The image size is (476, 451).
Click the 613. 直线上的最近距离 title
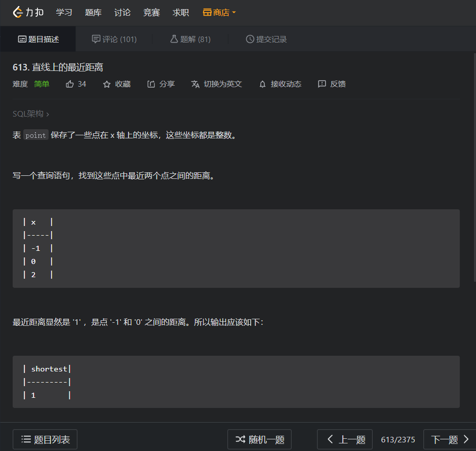pos(58,67)
